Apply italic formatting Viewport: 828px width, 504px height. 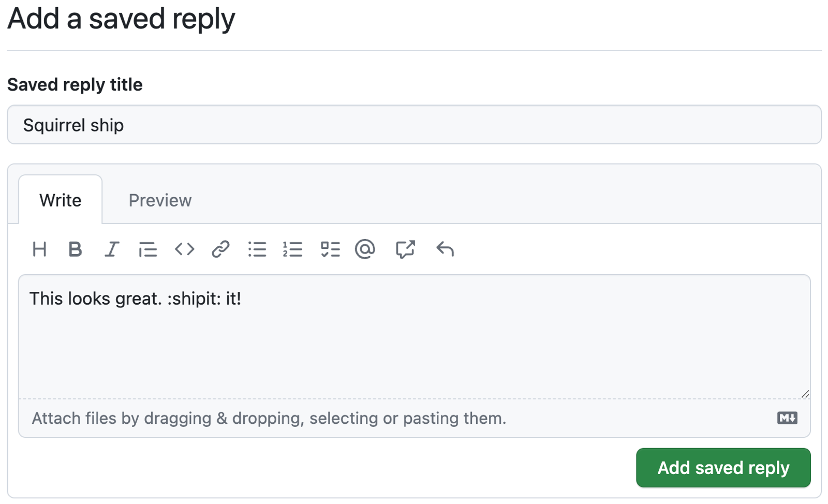(112, 249)
